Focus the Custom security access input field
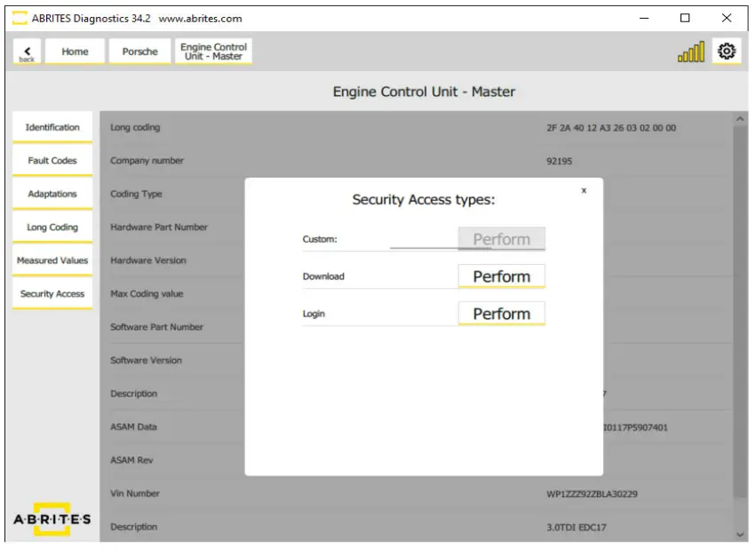This screenshot has height=552, width=756. pos(424,239)
